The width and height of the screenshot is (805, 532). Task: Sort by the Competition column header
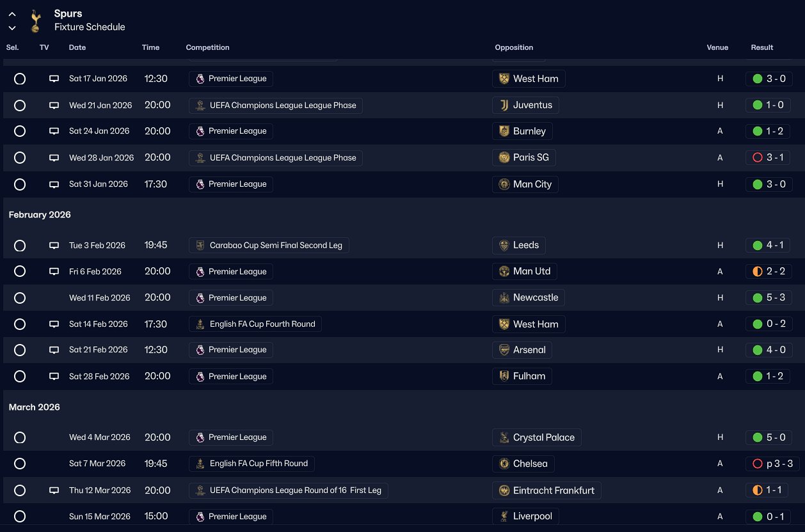tap(207, 47)
